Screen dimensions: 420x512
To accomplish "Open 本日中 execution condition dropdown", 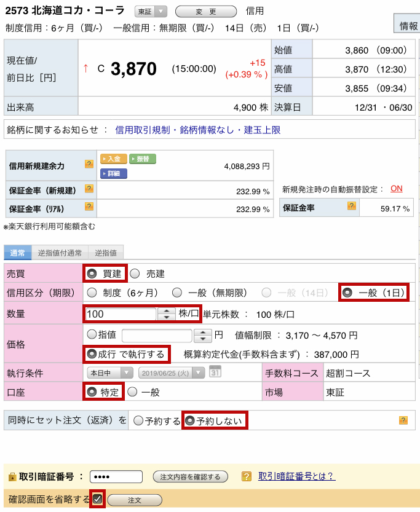I will pyautogui.click(x=109, y=372).
